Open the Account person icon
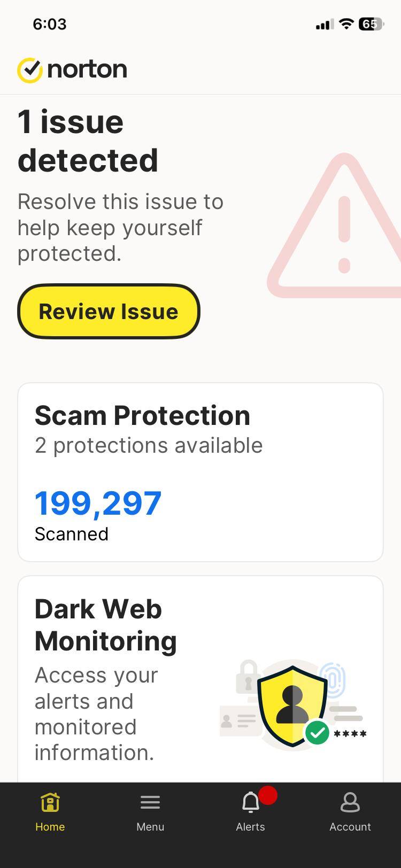The height and width of the screenshot is (868, 401). point(350,802)
